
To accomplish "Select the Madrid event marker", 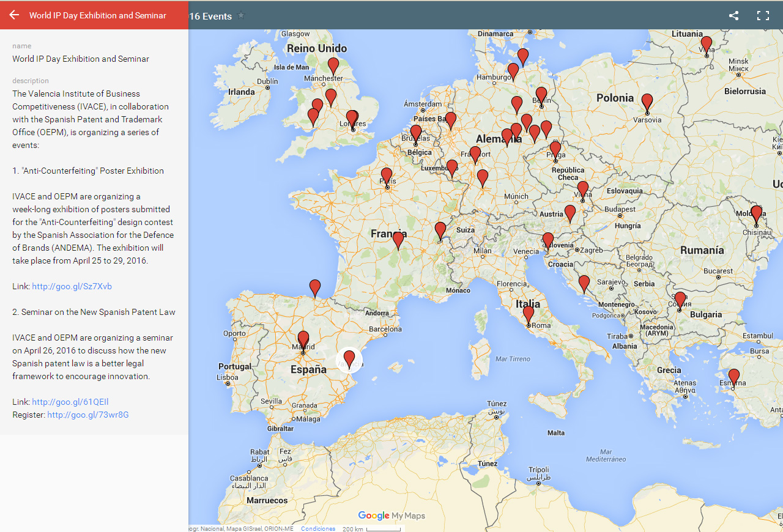I will (x=303, y=340).
